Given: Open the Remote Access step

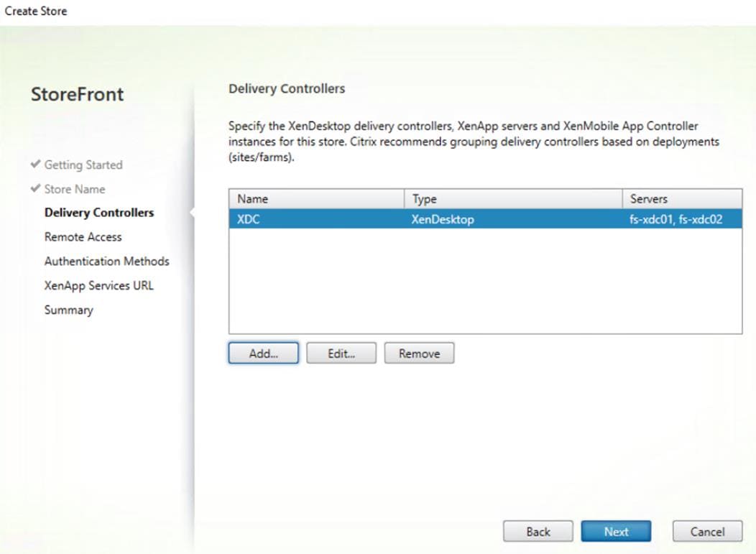Looking at the screenshot, I should 83,236.
